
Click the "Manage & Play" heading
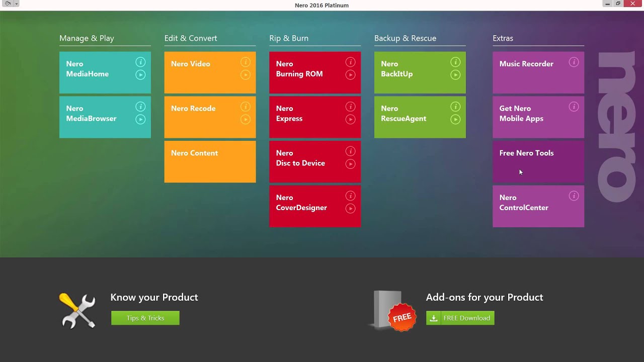pos(87,38)
